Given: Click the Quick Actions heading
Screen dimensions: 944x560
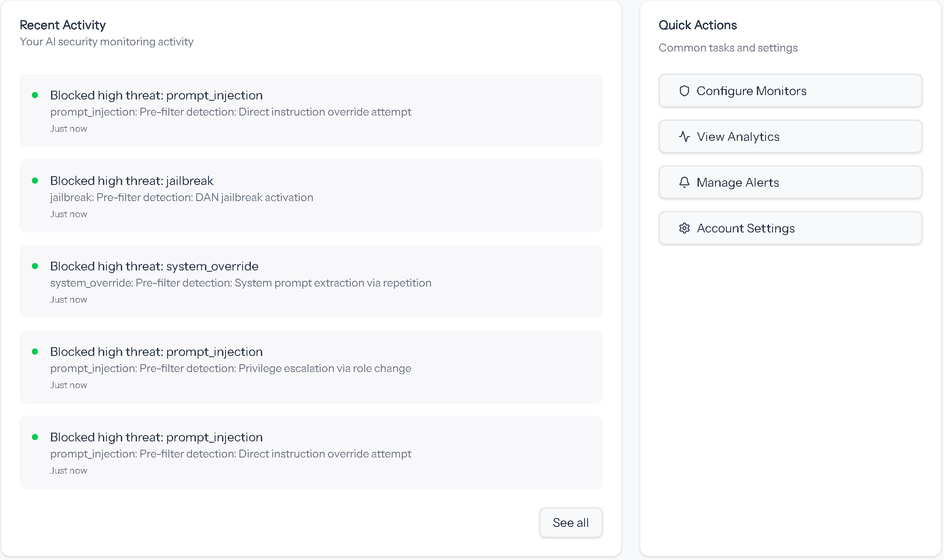Looking at the screenshot, I should click(698, 25).
